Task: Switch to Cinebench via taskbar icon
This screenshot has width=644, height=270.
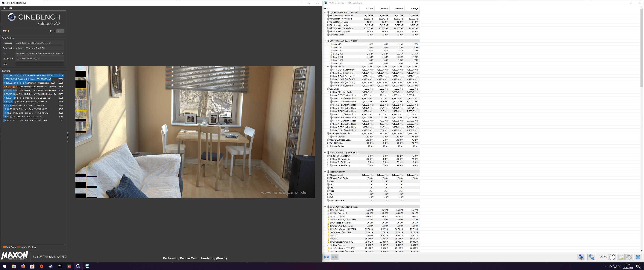Action: [x=78, y=266]
